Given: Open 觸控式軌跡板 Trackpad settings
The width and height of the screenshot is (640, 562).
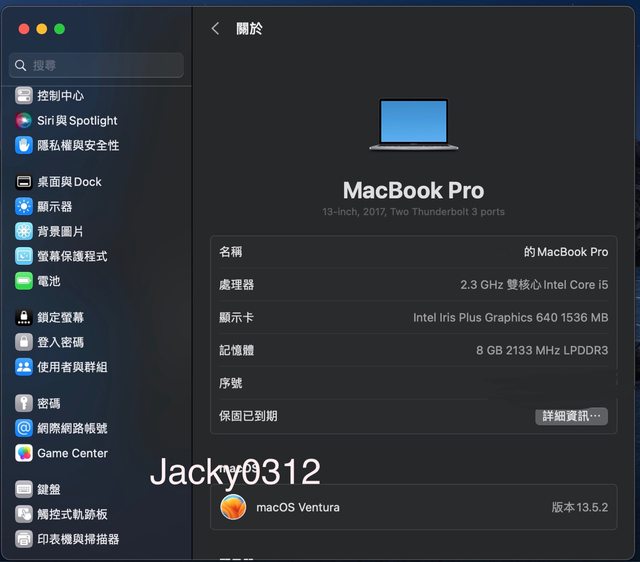Looking at the screenshot, I should point(72,514).
